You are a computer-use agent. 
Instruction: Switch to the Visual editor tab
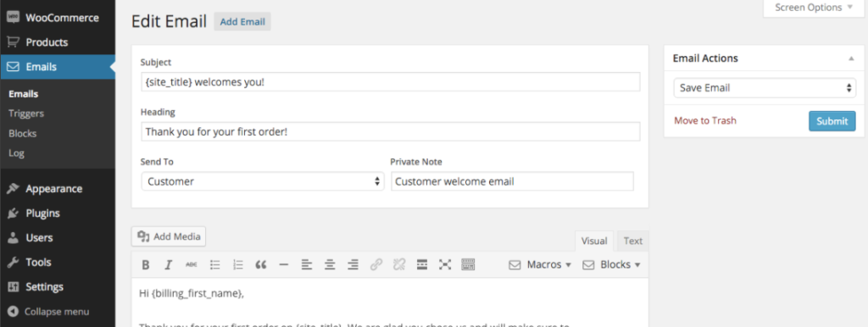(594, 241)
